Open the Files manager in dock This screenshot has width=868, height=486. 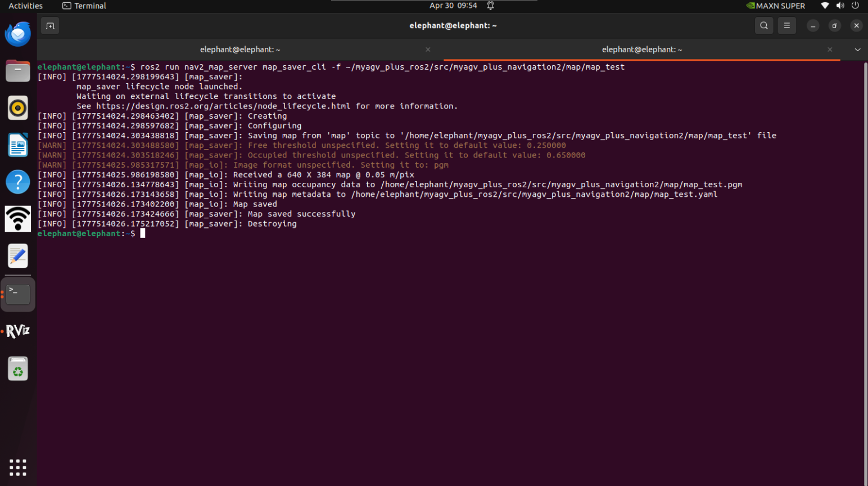pos(18,71)
